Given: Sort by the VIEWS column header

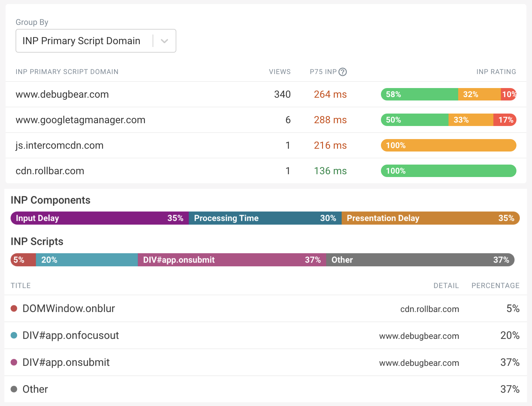Looking at the screenshot, I should 280,72.
